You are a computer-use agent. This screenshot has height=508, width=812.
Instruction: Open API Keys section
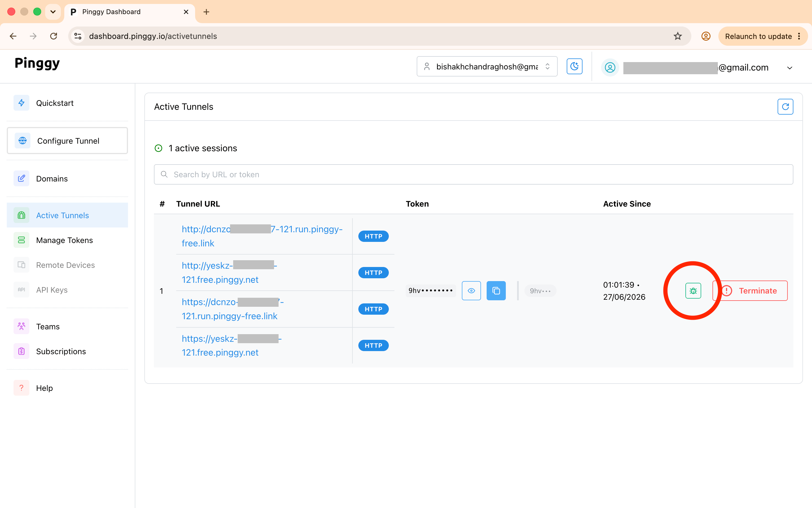(67, 290)
